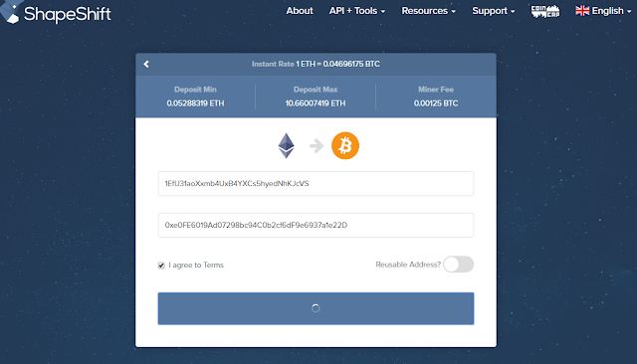Click the Miner Fee 0.00125 BTC value

pos(436,103)
